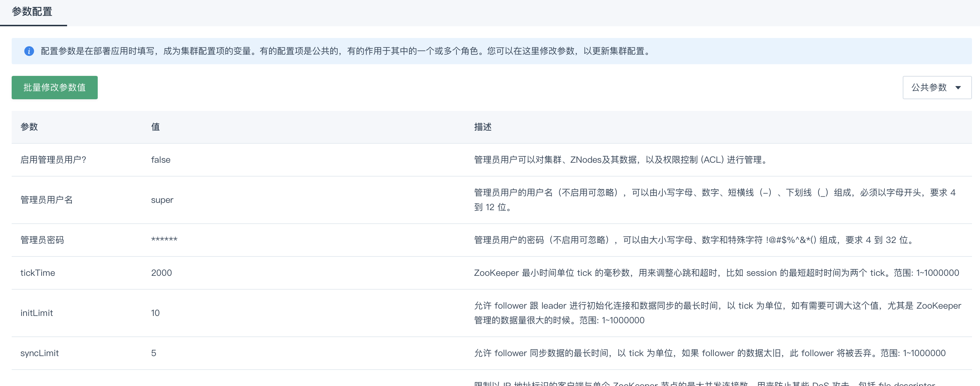Image resolution: width=980 pixels, height=386 pixels.
Task: Click the 值 column header
Action: (x=155, y=127)
